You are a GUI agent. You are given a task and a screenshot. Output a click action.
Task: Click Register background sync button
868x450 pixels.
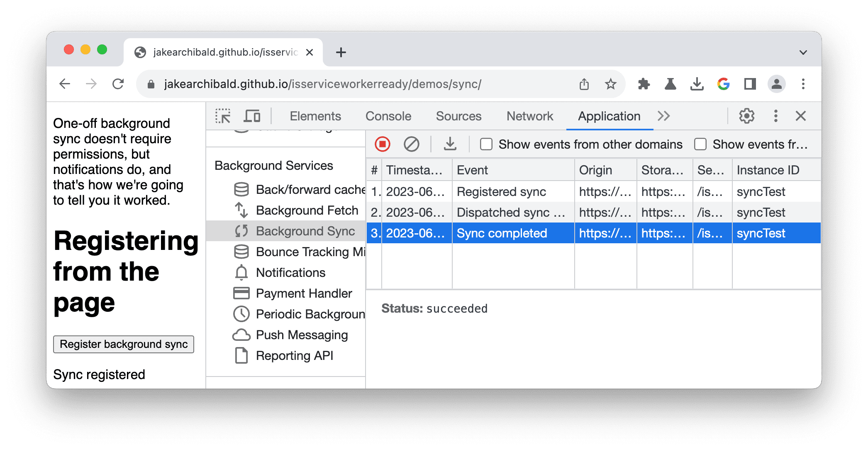pos(124,344)
